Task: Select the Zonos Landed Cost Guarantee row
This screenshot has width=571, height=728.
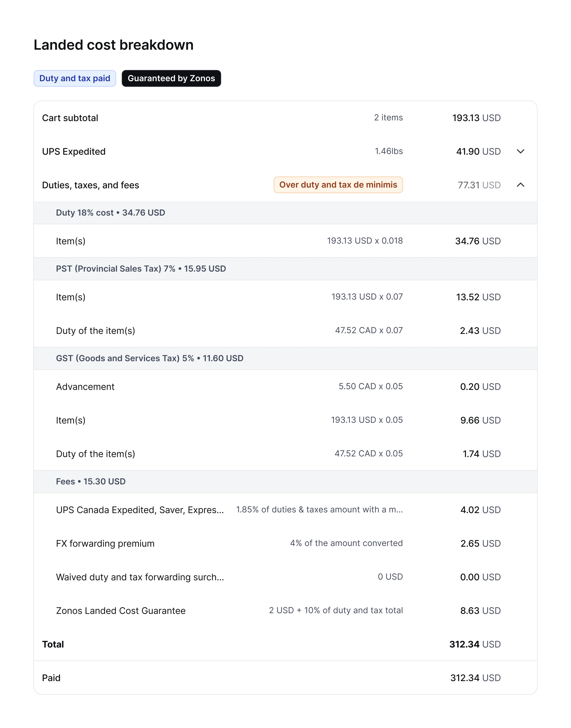Action: coord(285,611)
